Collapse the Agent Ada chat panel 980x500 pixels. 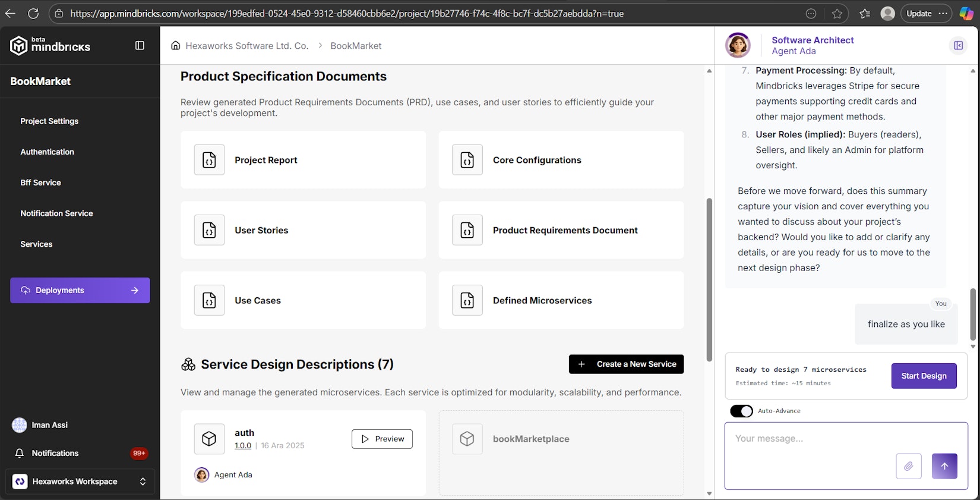pos(958,46)
